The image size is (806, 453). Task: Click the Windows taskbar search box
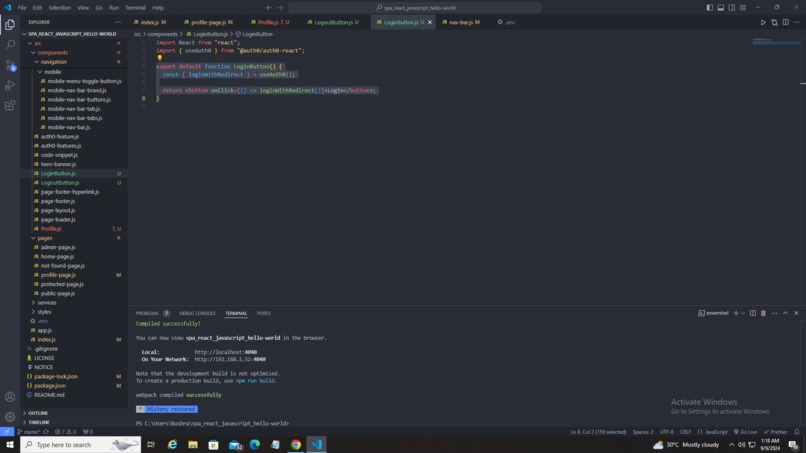(81, 445)
